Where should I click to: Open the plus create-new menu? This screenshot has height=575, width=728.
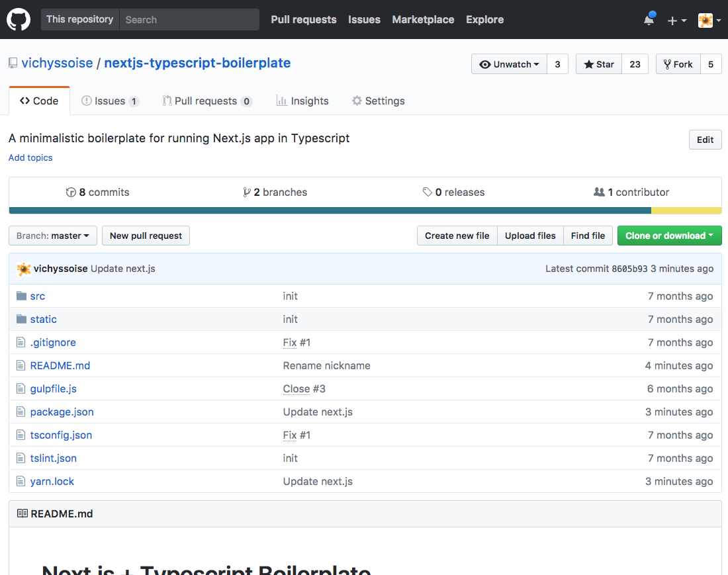point(676,21)
